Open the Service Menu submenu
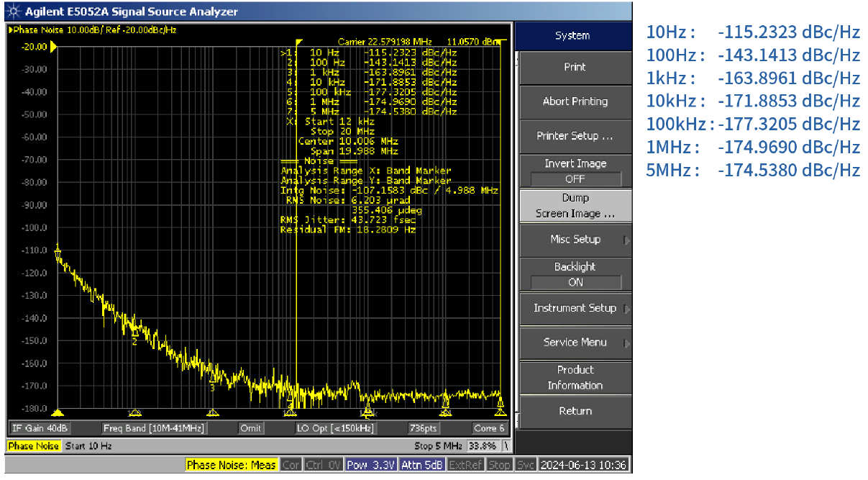The image size is (868, 480). click(x=575, y=343)
